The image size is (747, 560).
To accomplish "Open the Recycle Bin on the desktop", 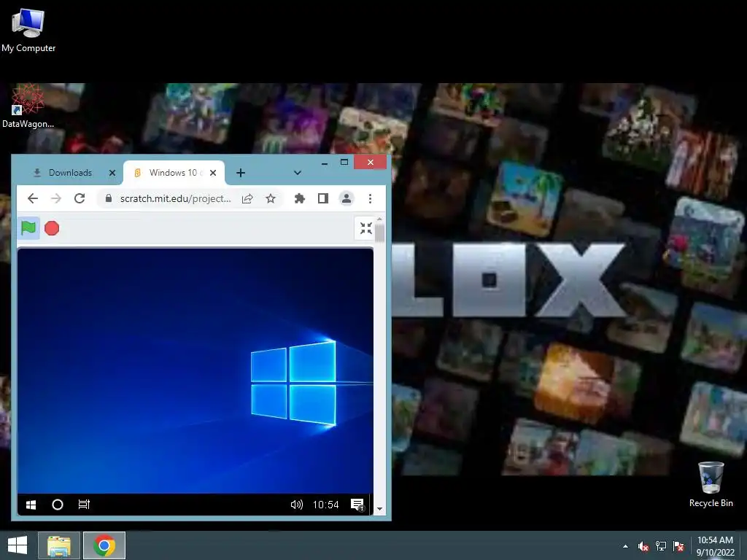I will coord(711,484).
